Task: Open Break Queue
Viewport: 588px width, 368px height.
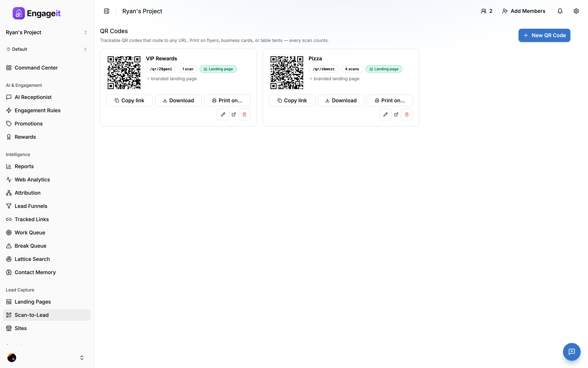Action: pyautogui.click(x=47, y=246)
